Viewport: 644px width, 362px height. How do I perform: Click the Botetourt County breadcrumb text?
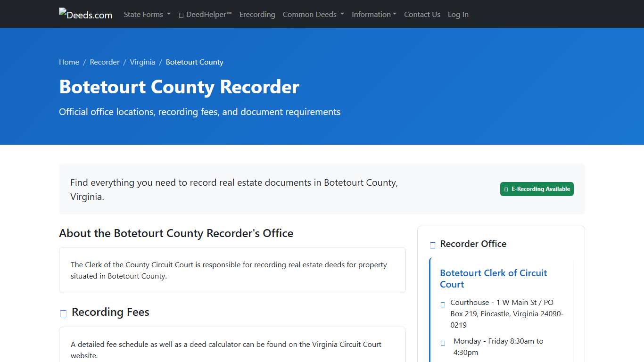pyautogui.click(x=194, y=62)
